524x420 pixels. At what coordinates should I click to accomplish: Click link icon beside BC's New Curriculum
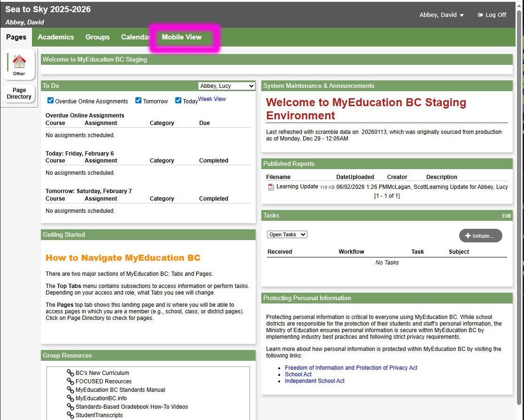pyautogui.click(x=70, y=373)
